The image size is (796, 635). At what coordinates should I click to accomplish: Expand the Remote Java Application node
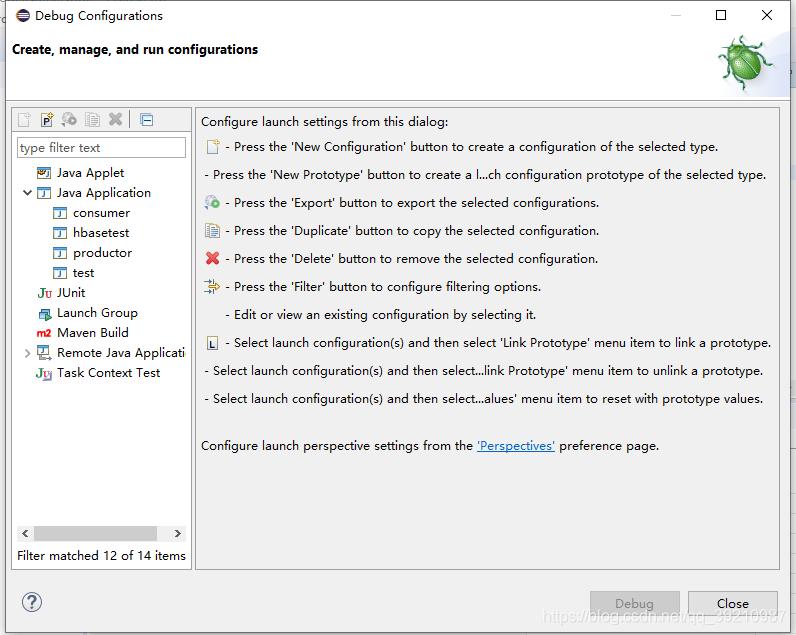(27, 353)
